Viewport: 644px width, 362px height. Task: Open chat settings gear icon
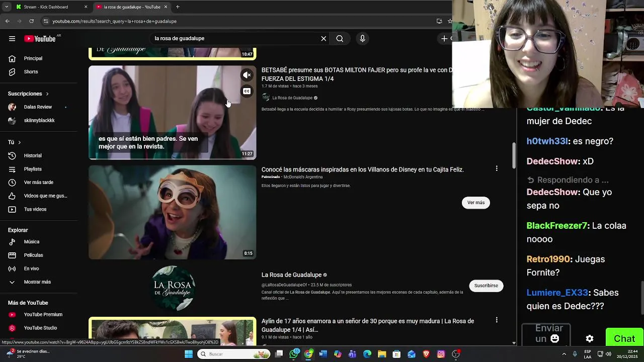tap(590, 339)
